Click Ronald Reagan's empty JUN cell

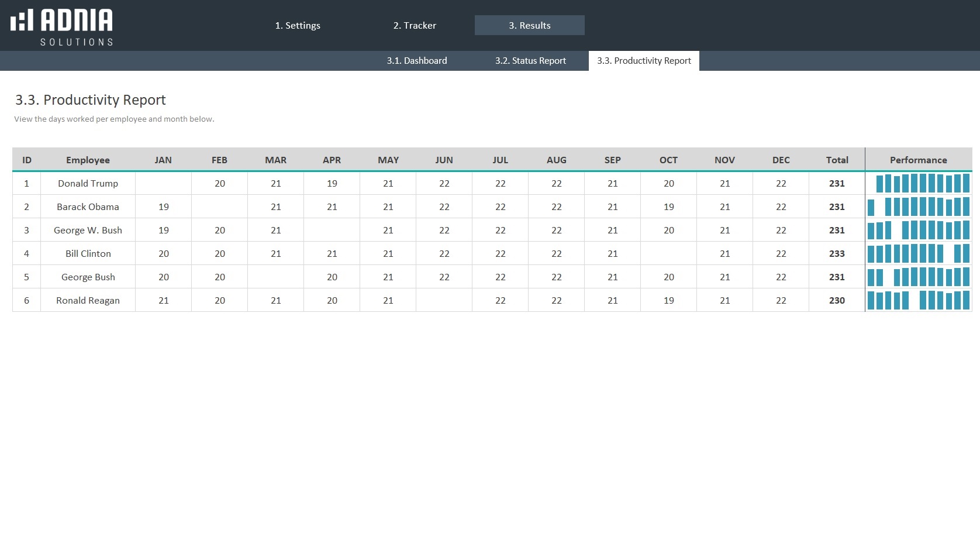pos(444,300)
